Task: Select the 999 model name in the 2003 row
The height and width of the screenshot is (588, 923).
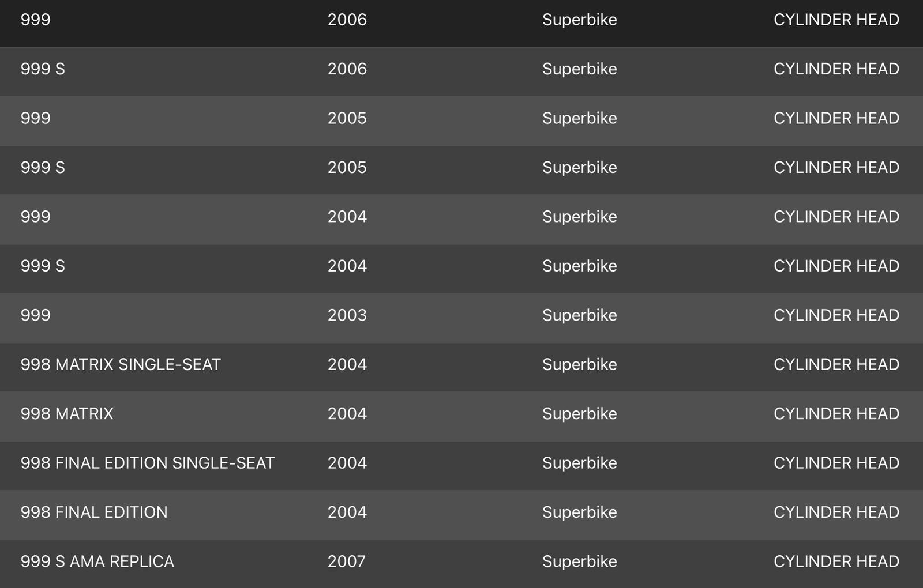Action: [x=36, y=315]
